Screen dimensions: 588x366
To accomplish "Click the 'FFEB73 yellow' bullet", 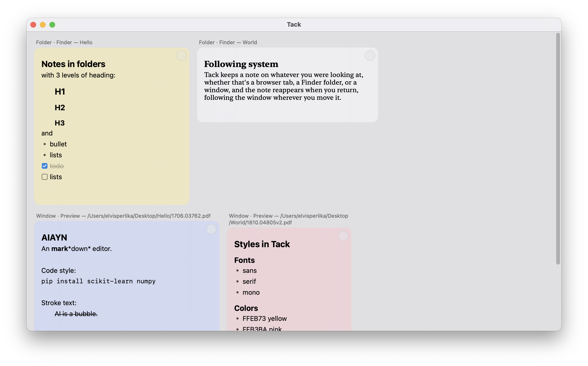I will click(264, 318).
